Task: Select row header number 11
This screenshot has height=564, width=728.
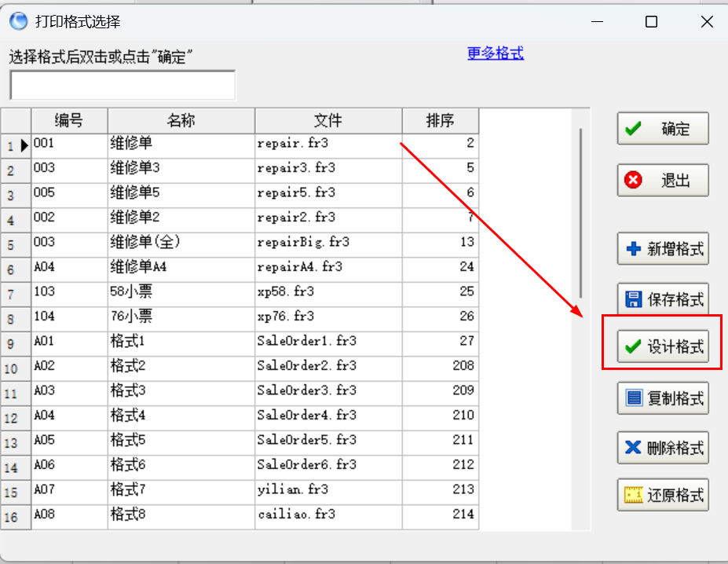Action: coord(16,394)
